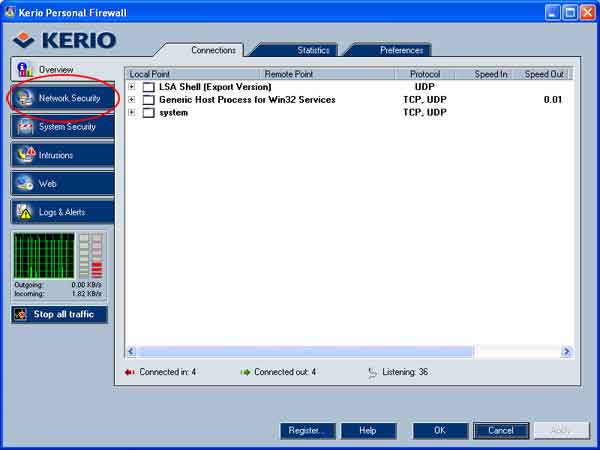
Task: Click the horizontal scrollbar thumb
Action: click(305, 352)
